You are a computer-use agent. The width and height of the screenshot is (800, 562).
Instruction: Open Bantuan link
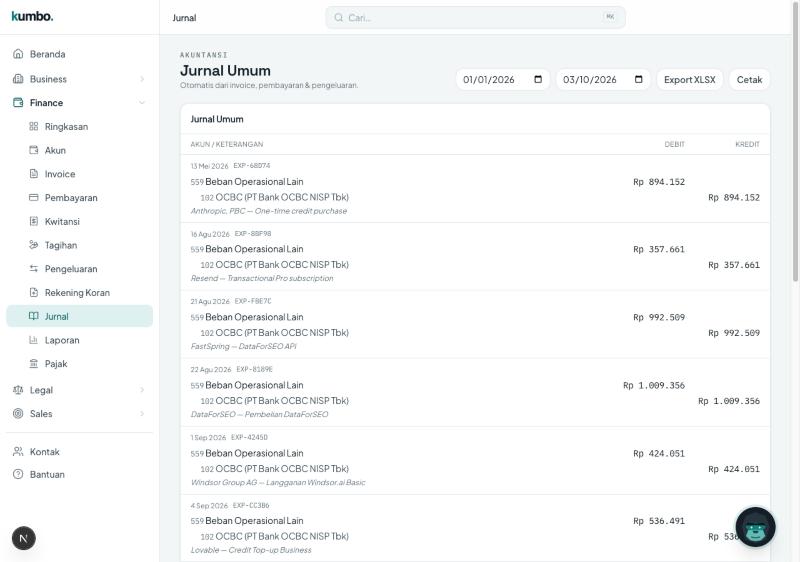[x=80, y=474]
